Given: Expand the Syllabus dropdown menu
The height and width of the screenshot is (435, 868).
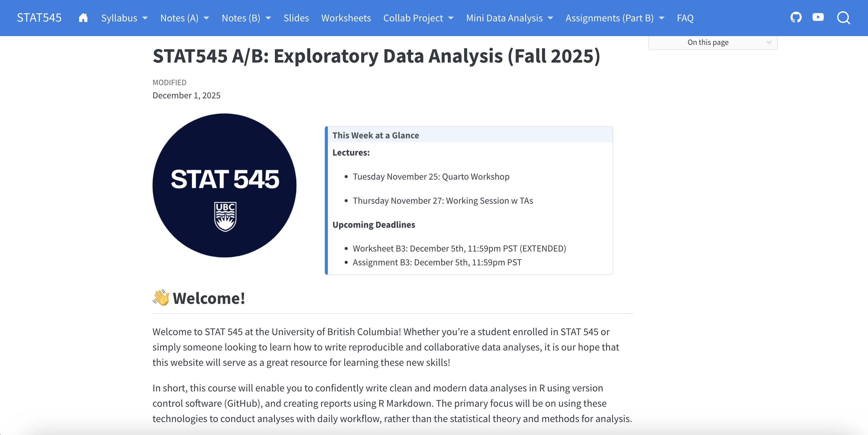Looking at the screenshot, I should coord(124,18).
